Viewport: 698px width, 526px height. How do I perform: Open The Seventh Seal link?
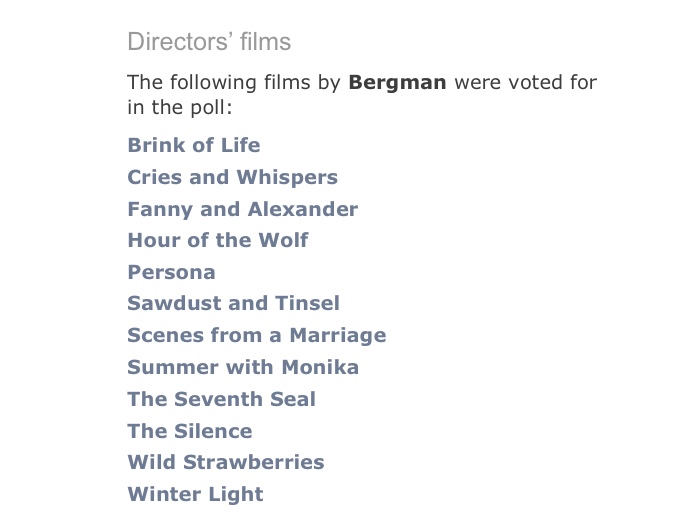tap(221, 399)
